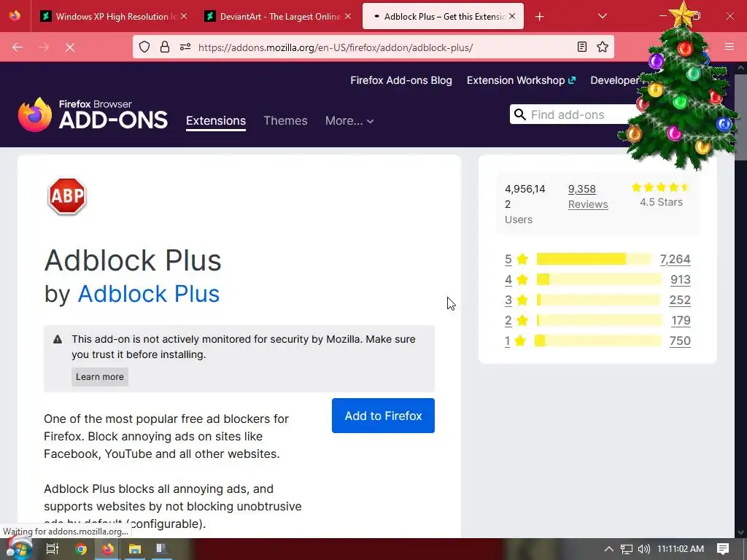Filter reviews by 5 star link

[x=516, y=259]
